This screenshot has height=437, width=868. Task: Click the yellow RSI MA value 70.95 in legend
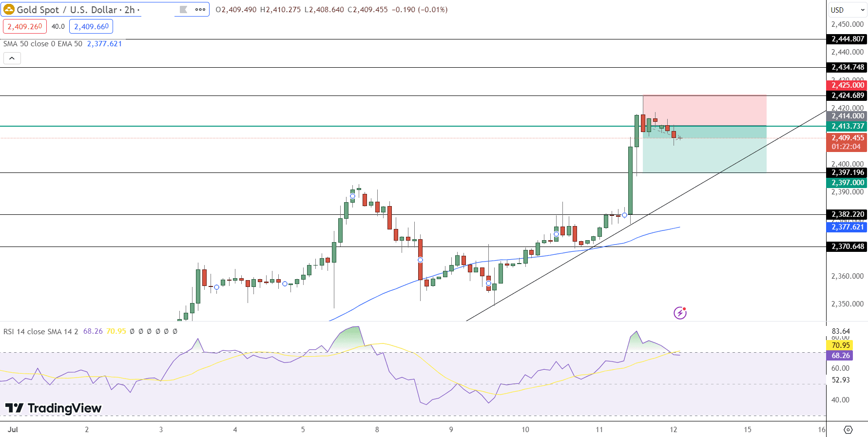point(116,331)
